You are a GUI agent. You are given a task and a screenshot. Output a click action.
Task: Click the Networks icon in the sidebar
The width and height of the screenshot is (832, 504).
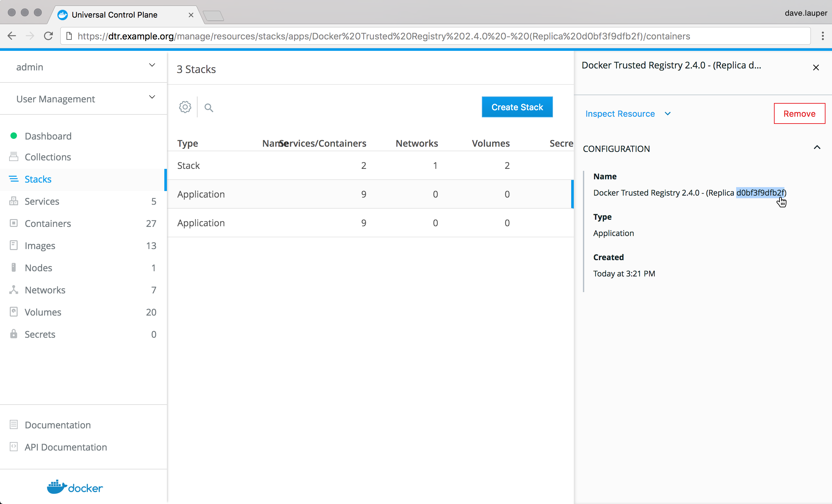(13, 289)
